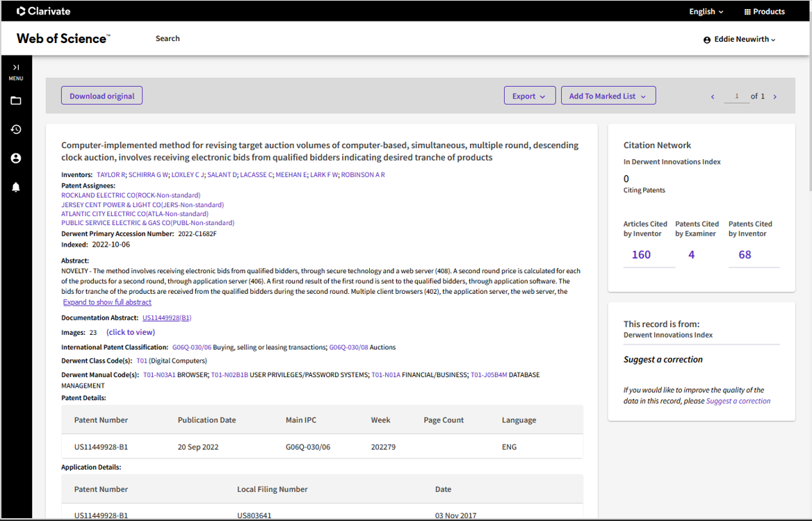Open the ROCKLAND ELECTRIC CO assignee link

pyautogui.click(x=131, y=195)
